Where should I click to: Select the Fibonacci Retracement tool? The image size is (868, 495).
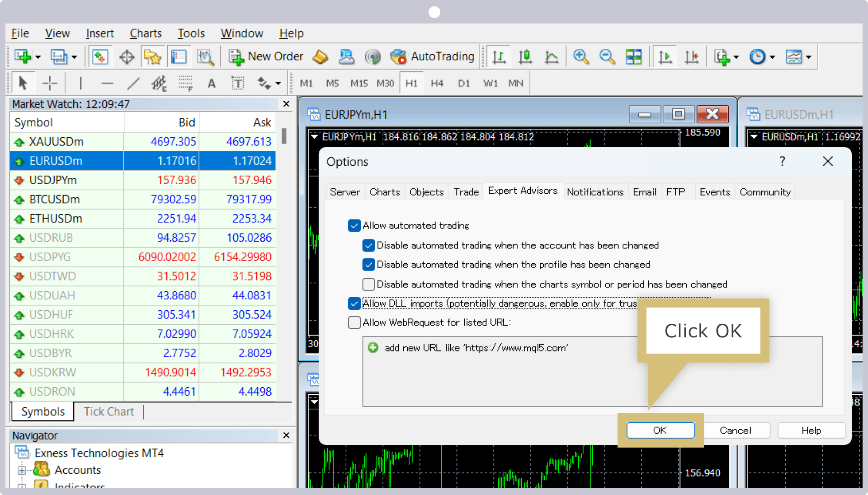(x=185, y=83)
